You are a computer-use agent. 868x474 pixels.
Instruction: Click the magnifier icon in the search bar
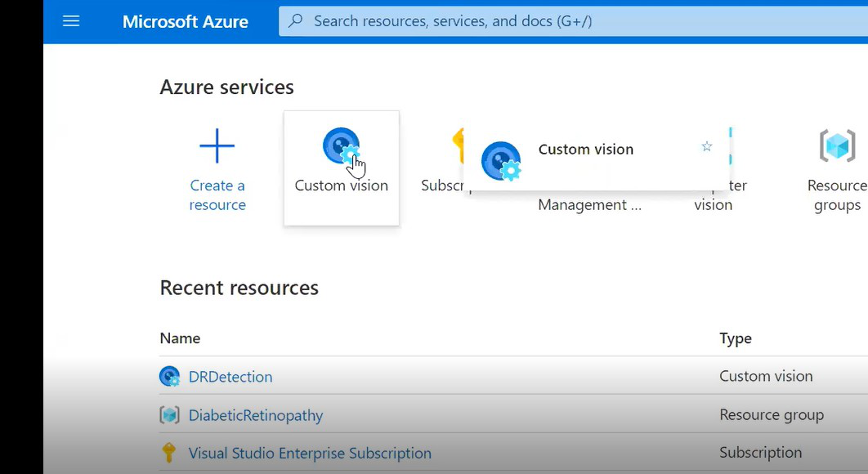296,20
